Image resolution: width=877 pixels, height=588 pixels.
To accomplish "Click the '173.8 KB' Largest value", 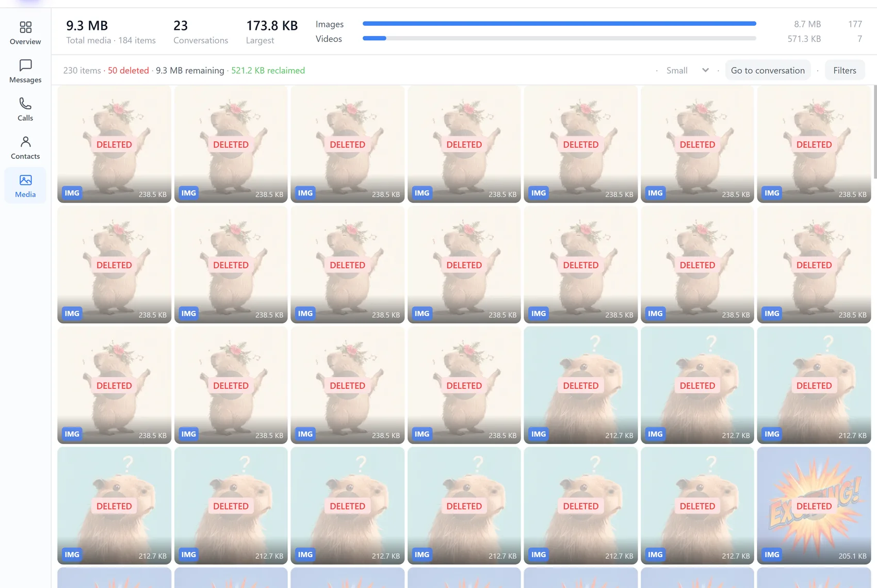I will pyautogui.click(x=272, y=25).
